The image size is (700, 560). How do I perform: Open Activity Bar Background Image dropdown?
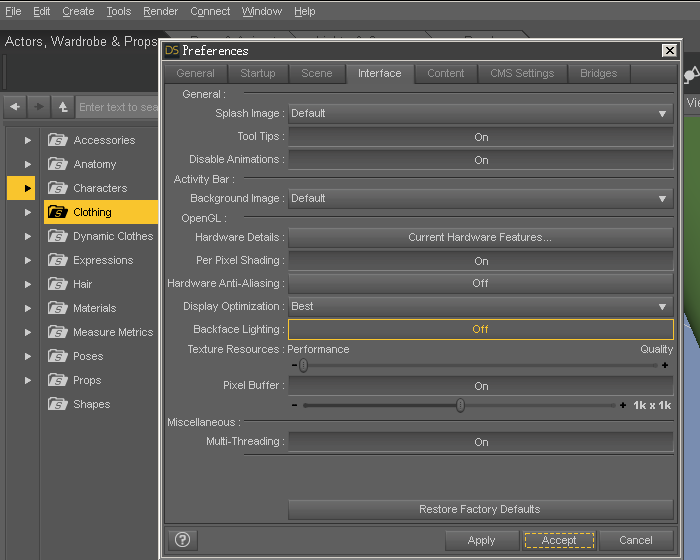(x=481, y=198)
